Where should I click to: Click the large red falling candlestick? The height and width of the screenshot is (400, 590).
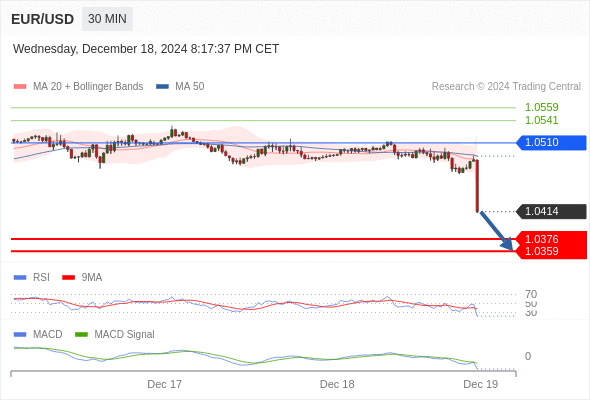(x=477, y=186)
